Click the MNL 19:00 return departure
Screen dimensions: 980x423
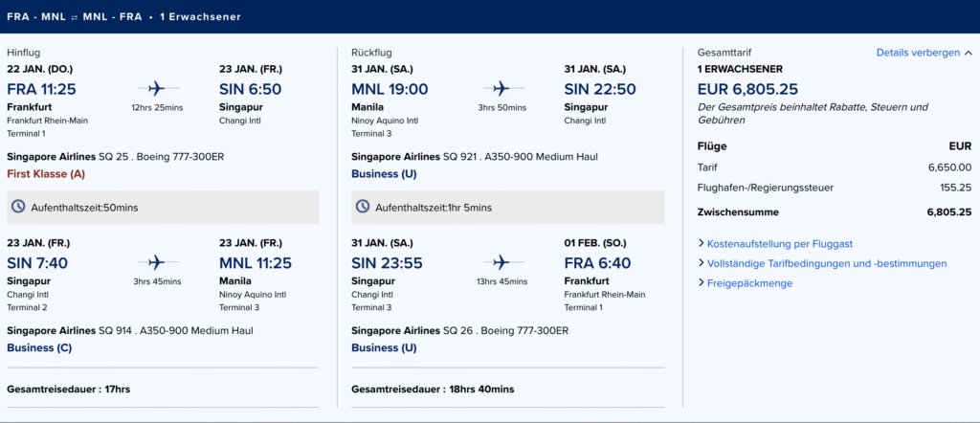coord(390,89)
